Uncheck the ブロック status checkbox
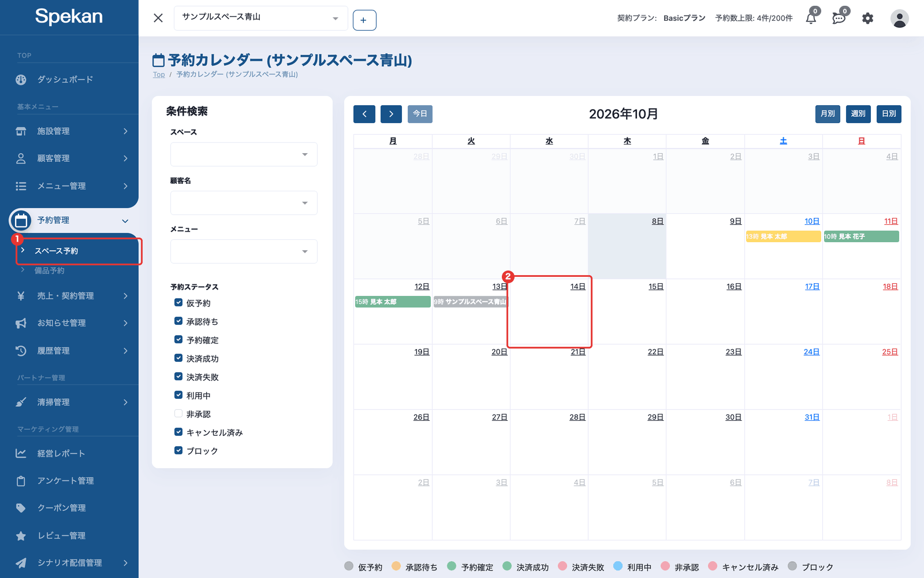 click(178, 450)
